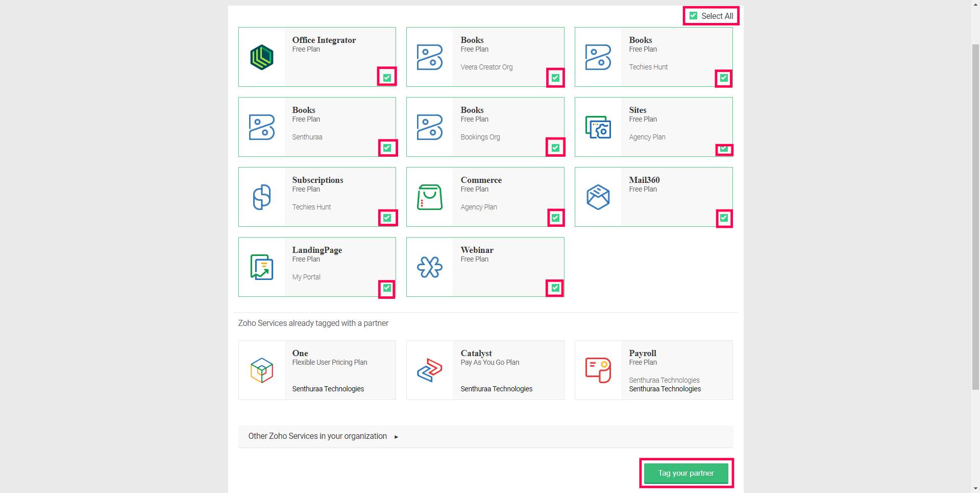Uncheck the Mail360 checkbox
980x493 pixels.
pos(724,218)
